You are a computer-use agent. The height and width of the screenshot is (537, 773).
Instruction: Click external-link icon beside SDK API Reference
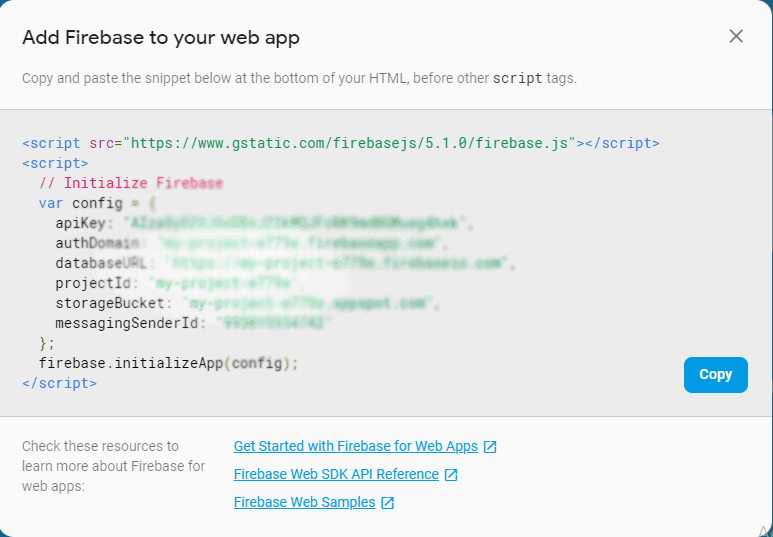pos(451,475)
